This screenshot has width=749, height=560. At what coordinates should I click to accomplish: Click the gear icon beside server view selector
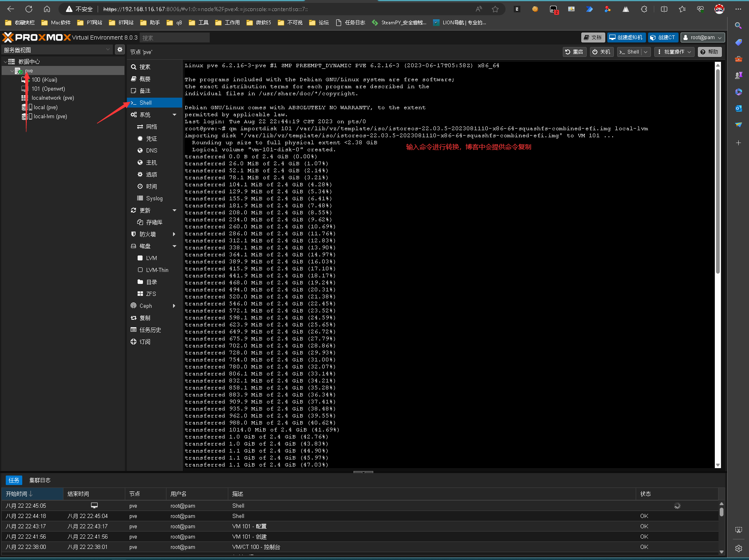pyautogui.click(x=119, y=49)
